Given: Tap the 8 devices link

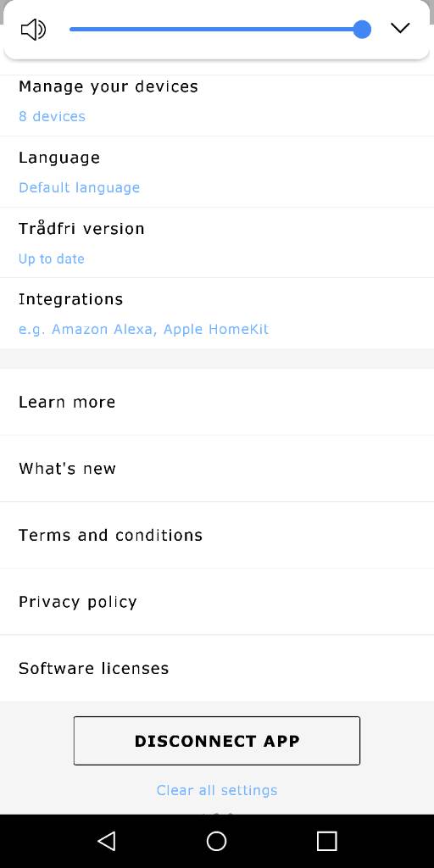Looking at the screenshot, I should pyautogui.click(x=52, y=116).
